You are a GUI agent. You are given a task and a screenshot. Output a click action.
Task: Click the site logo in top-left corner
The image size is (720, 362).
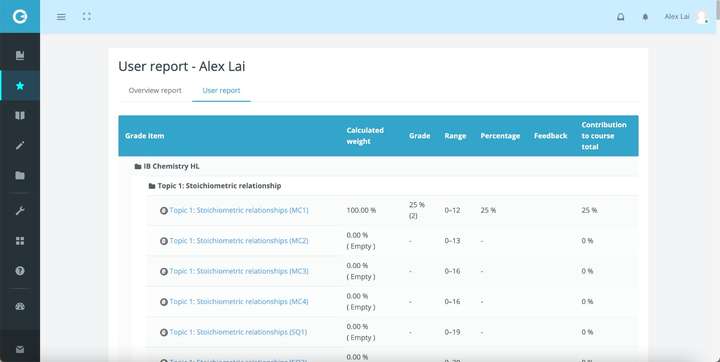click(20, 17)
